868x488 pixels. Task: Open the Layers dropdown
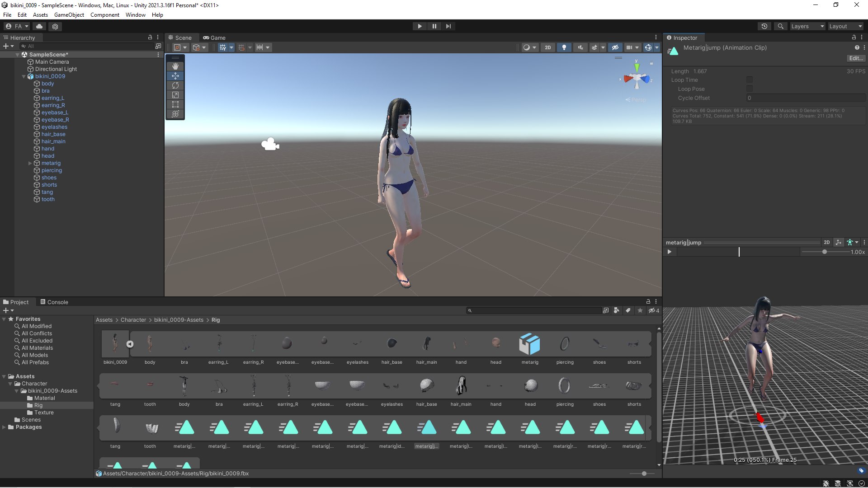(807, 26)
